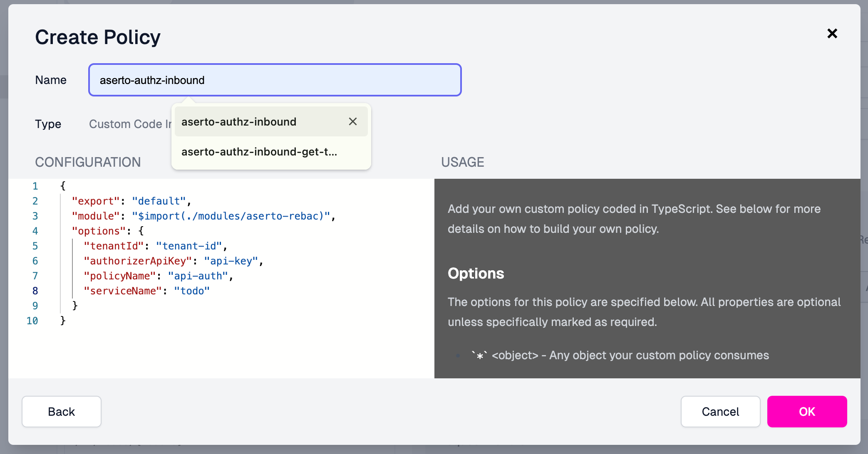This screenshot has width=868, height=454.
Task: Focus the policy Name input field
Action: [275, 80]
